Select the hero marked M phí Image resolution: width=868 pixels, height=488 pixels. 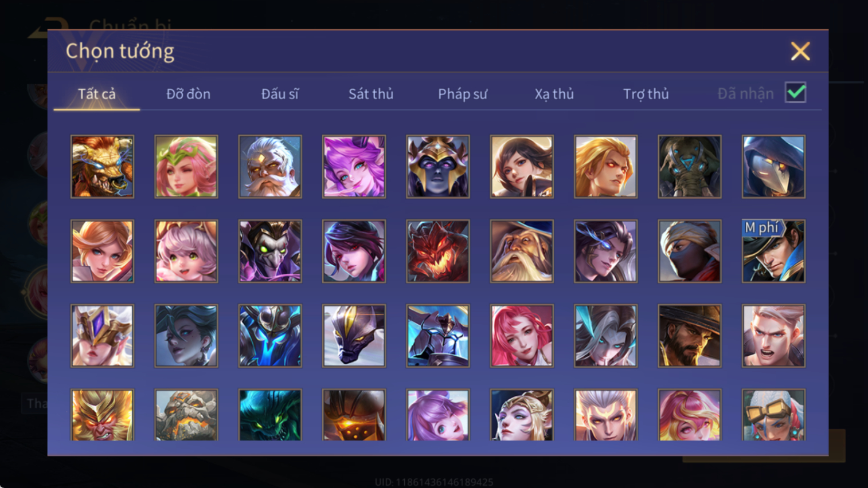(x=773, y=251)
